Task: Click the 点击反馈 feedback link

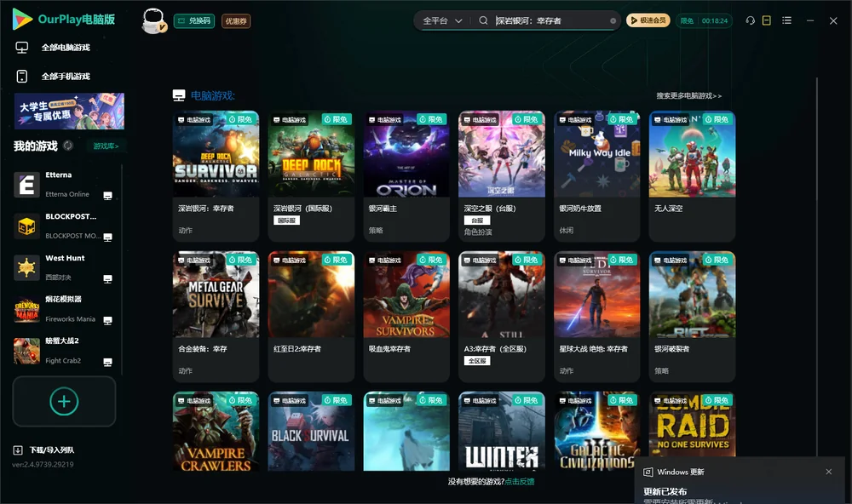Action: coord(520,482)
